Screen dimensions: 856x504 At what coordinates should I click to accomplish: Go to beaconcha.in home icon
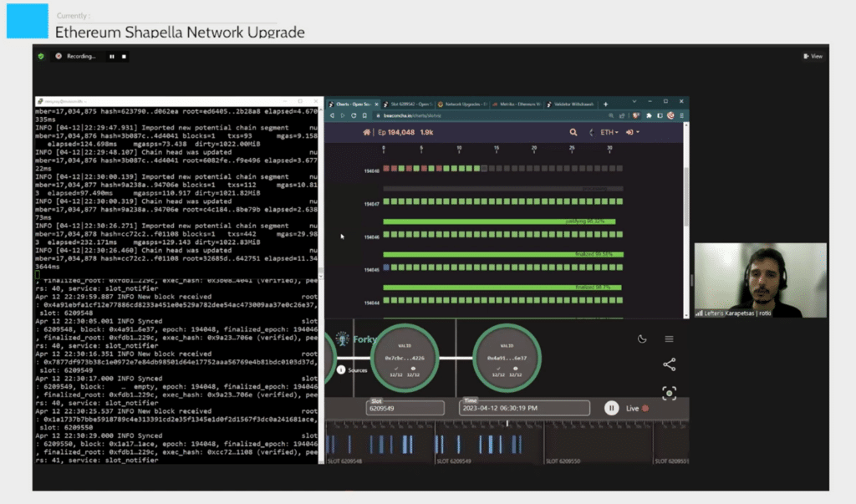tap(366, 132)
